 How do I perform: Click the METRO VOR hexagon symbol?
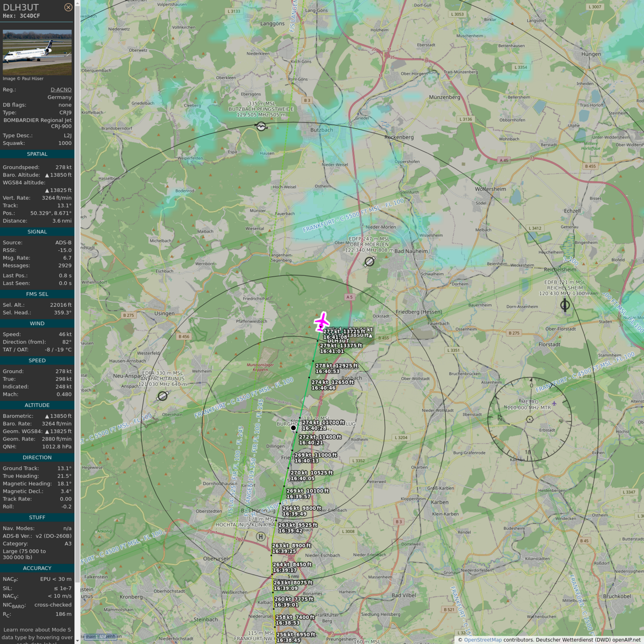530,419
